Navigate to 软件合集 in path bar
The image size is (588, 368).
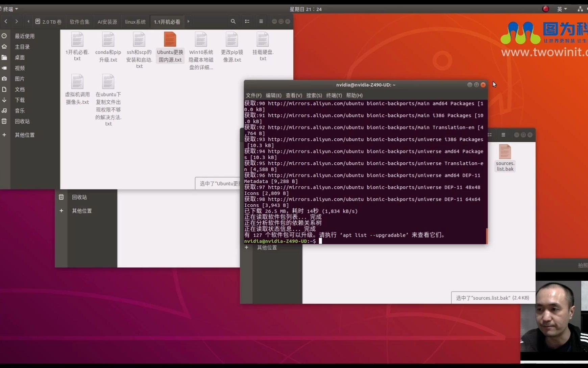(x=79, y=22)
